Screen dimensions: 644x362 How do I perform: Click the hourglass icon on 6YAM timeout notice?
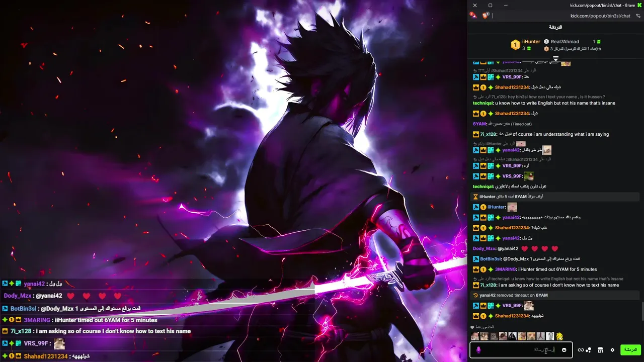click(x=475, y=197)
